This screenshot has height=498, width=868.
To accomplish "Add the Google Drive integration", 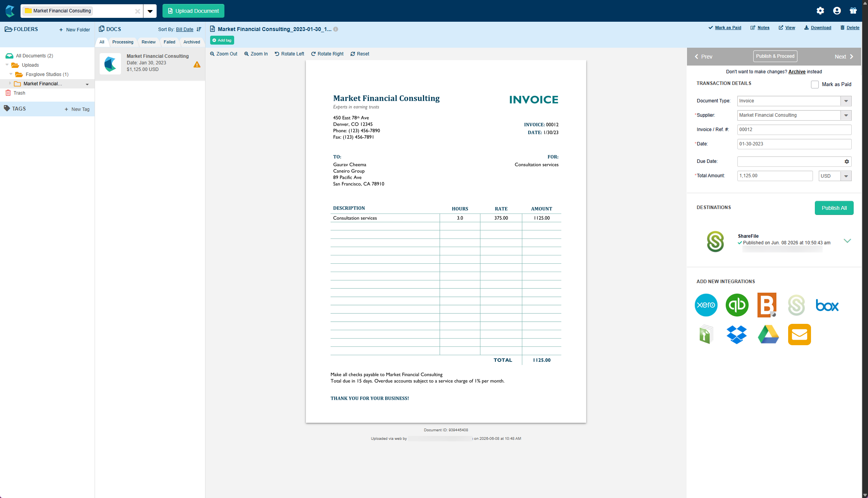I will tap(768, 334).
